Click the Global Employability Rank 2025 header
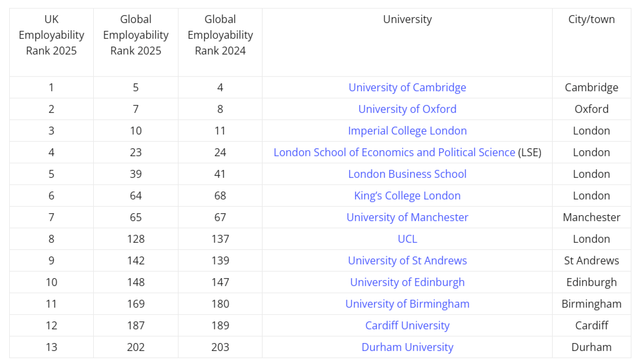Image resolution: width=640 pixels, height=364 pixels. coord(136,35)
